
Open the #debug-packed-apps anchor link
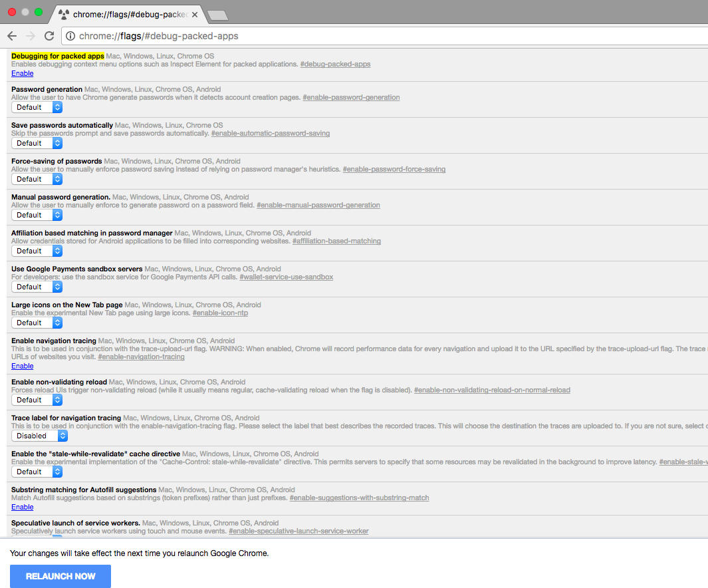point(335,64)
